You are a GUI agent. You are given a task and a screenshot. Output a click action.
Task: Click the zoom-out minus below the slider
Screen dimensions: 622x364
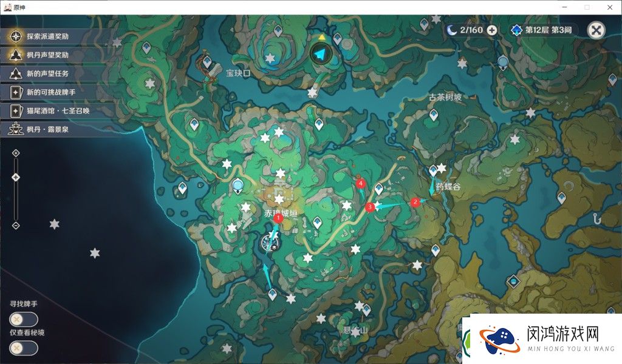pyautogui.click(x=16, y=226)
